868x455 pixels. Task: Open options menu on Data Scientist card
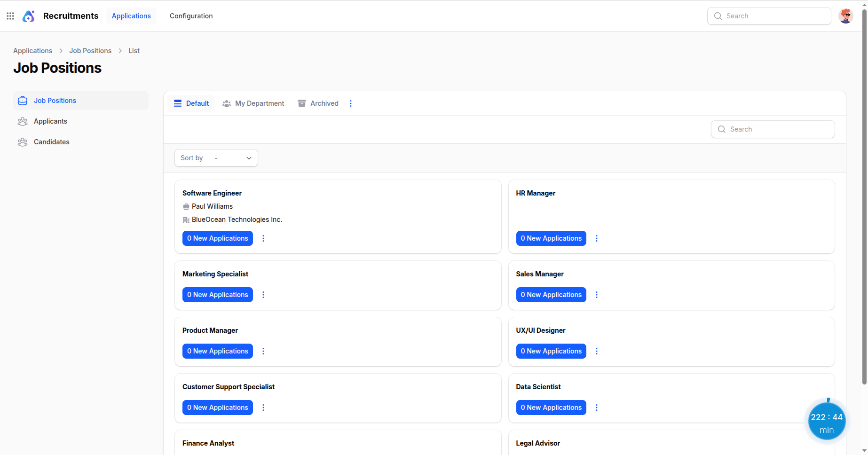pos(596,408)
